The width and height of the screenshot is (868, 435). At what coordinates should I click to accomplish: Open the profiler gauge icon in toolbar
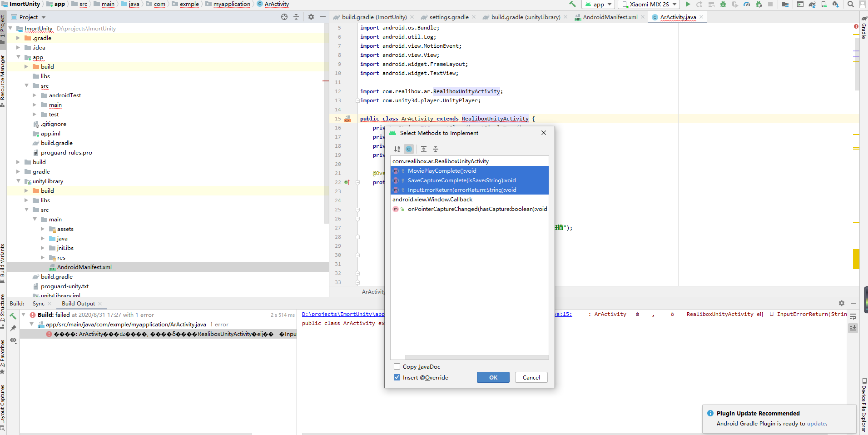(747, 4)
